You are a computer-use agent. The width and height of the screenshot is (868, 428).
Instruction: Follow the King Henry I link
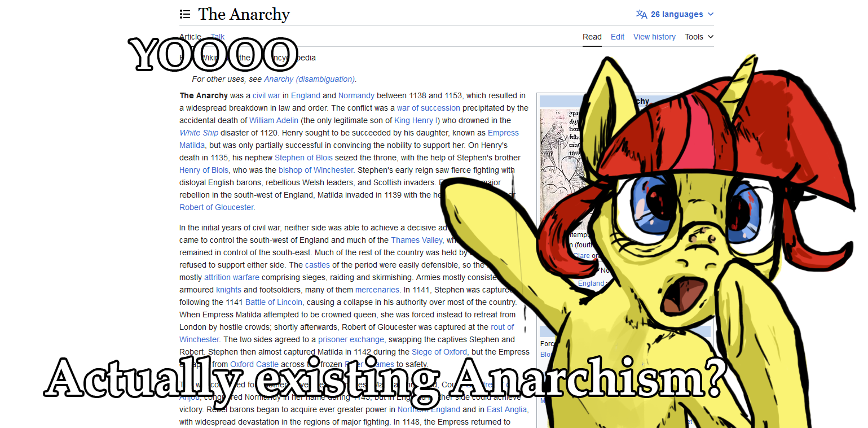coord(415,120)
